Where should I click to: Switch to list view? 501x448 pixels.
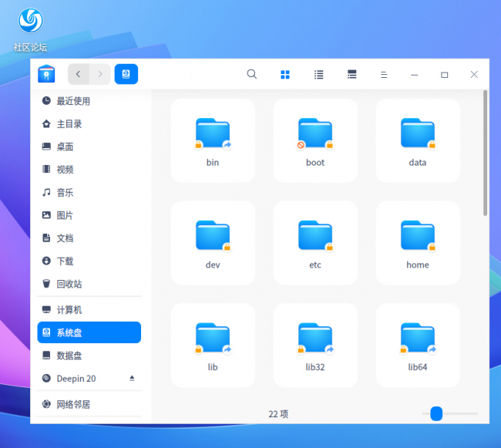tap(318, 75)
